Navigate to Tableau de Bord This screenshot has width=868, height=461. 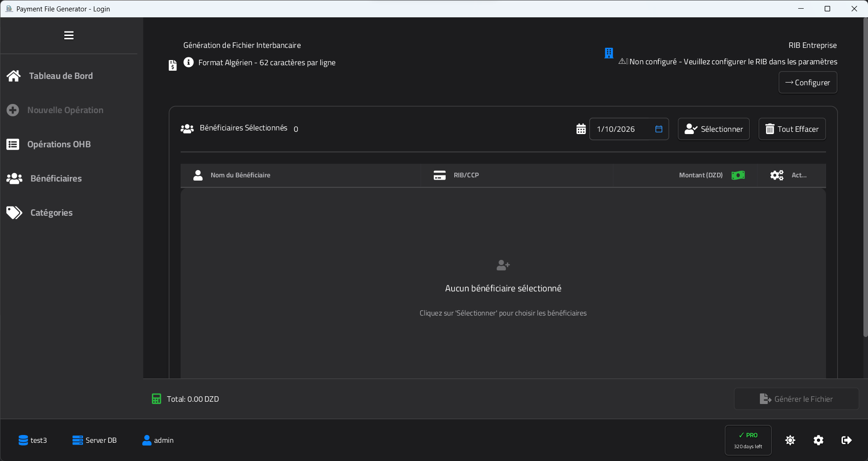coord(61,76)
